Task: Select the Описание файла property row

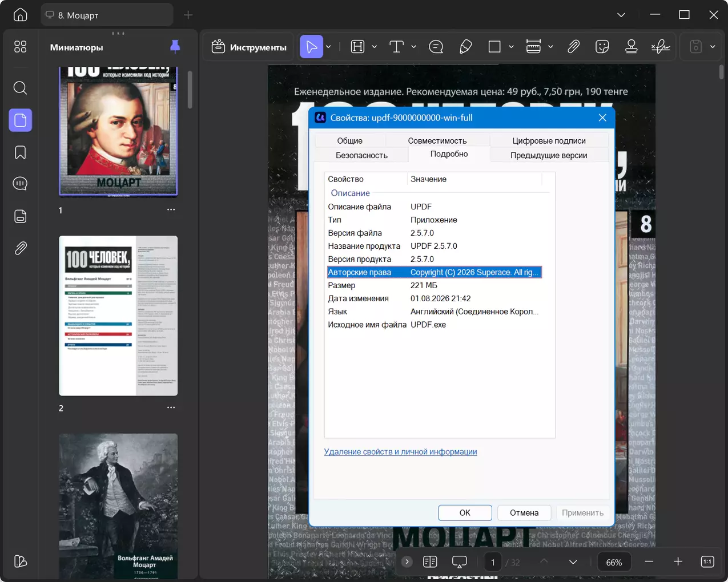Action: (x=434, y=207)
